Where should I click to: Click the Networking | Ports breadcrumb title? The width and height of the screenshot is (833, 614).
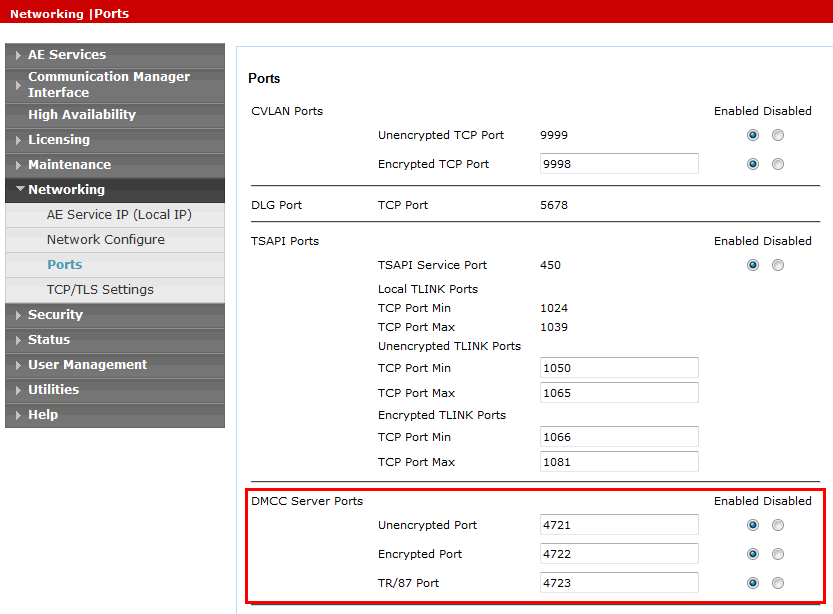(70, 14)
